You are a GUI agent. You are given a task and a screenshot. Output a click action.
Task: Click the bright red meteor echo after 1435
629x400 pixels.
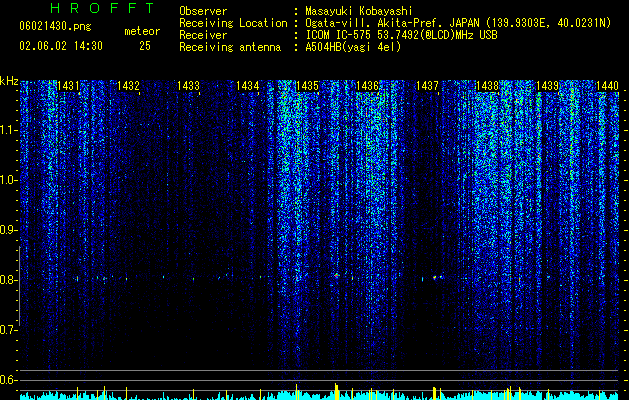[336, 276]
